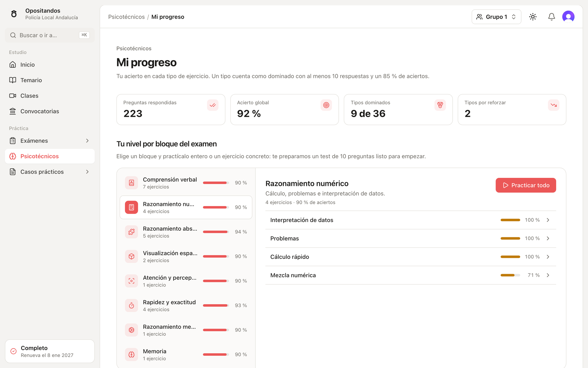The height and width of the screenshot is (368, 588).
Task: Click the Mezcla numérica 71 % progress bar
Action: click(x=510, y=275)
